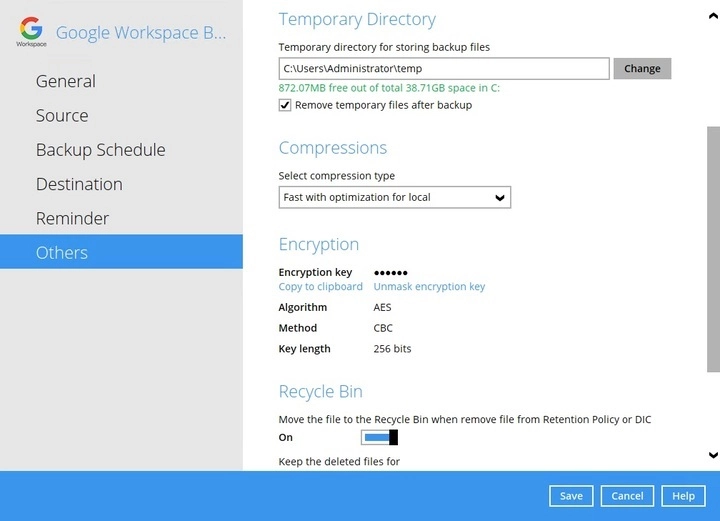Click Copy to clipboard link
The width and height of the screenshot is (720, 521).
pyautogui.click(x=320, y=286)
